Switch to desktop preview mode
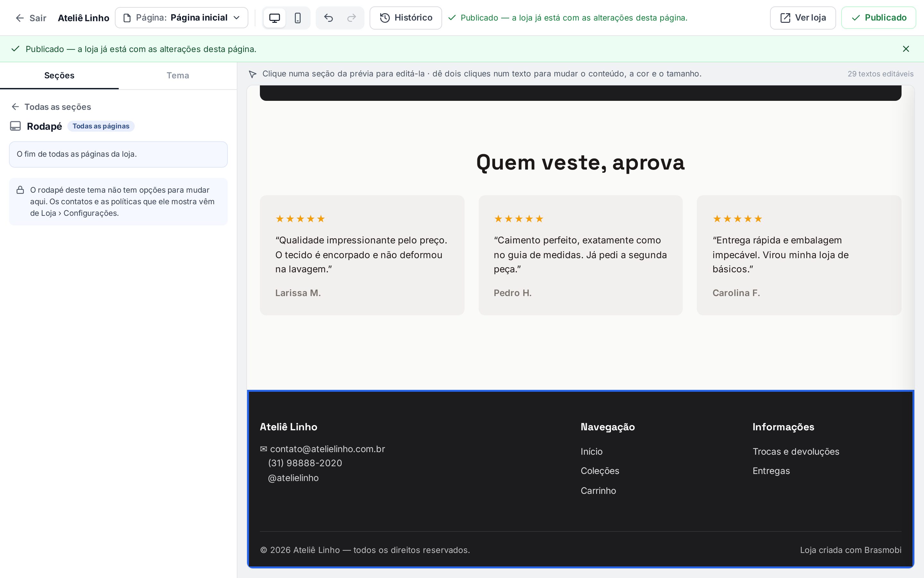 [275, 18]
